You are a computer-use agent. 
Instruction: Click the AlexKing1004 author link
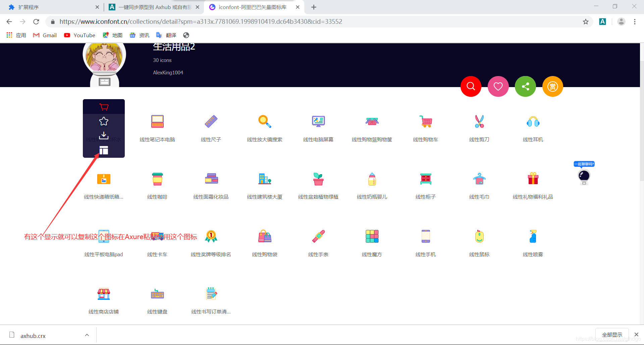pyautogui.click(x=168, y=73)
